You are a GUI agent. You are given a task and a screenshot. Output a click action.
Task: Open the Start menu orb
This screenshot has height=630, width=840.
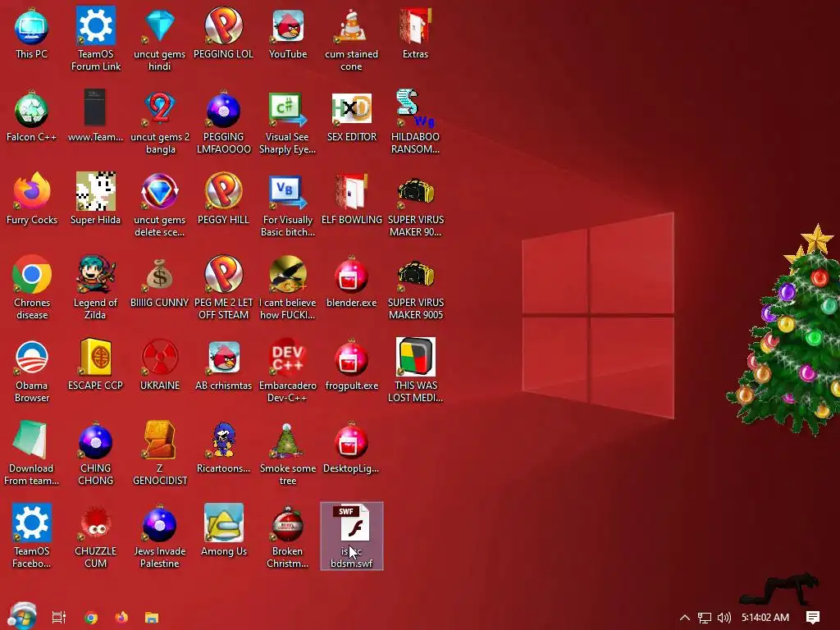[x=22, y=616]
